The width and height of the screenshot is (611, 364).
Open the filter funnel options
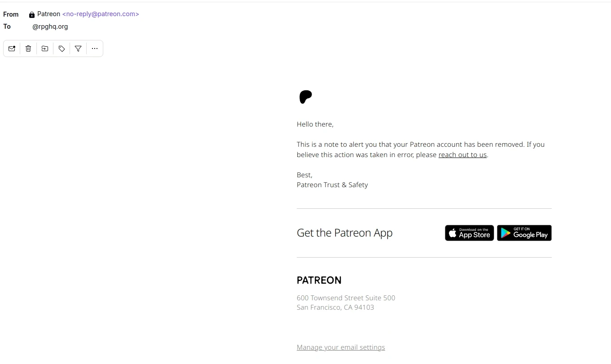click(x=78, y=48)
